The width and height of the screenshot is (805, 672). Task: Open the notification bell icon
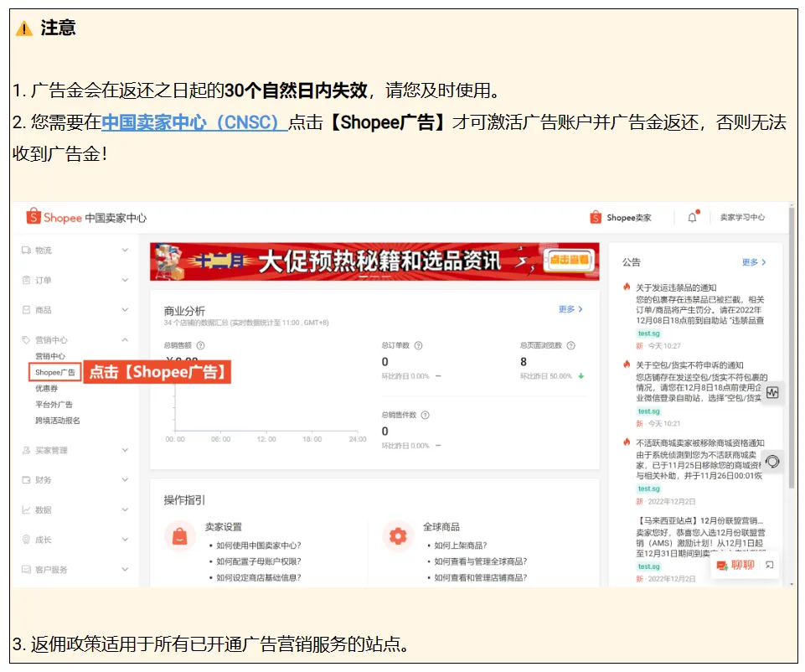coord(693,218)
